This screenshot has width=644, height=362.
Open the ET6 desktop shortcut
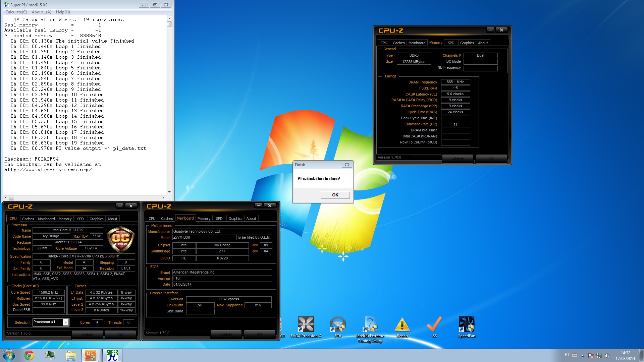(338, 327)
